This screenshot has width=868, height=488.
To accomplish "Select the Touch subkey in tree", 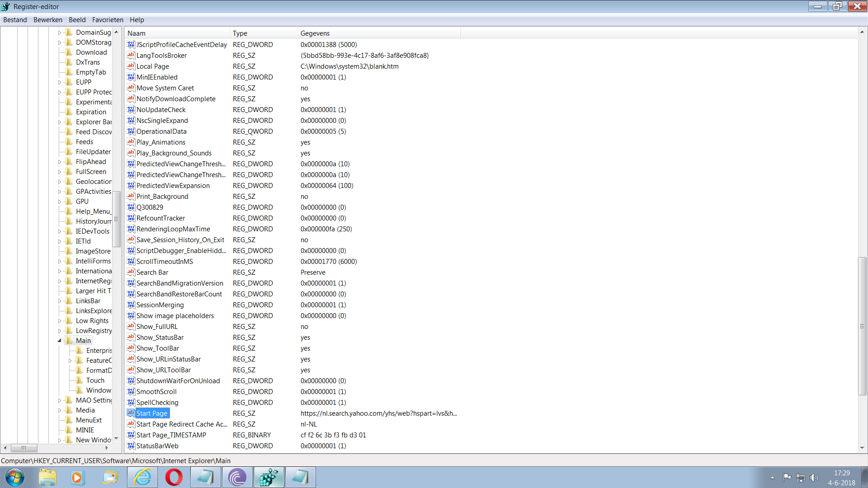I will (95, 380).
